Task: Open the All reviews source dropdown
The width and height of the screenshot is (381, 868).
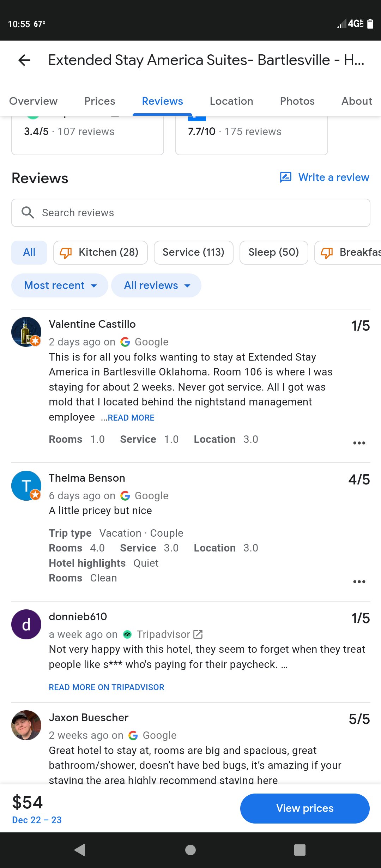Action: (x=156, y=285)
